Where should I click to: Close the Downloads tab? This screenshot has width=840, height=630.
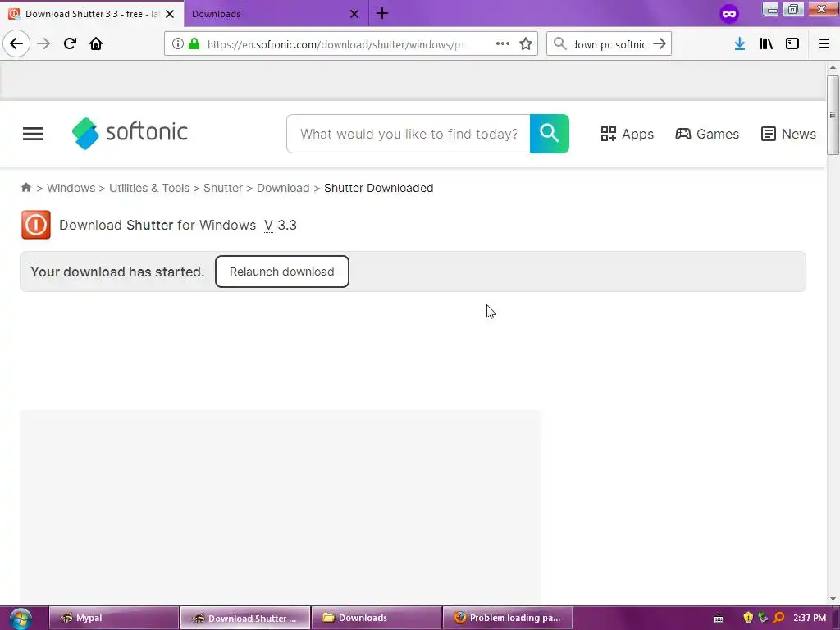click(x=354, y=14)
